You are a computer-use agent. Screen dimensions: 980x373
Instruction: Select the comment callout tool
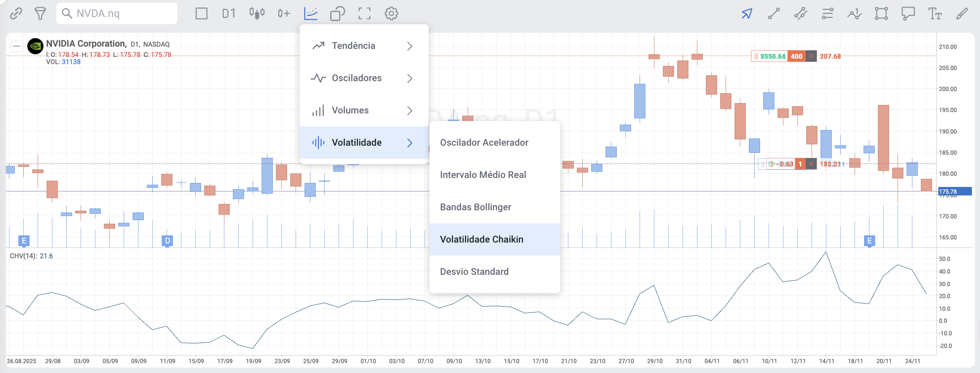[908, 13]
